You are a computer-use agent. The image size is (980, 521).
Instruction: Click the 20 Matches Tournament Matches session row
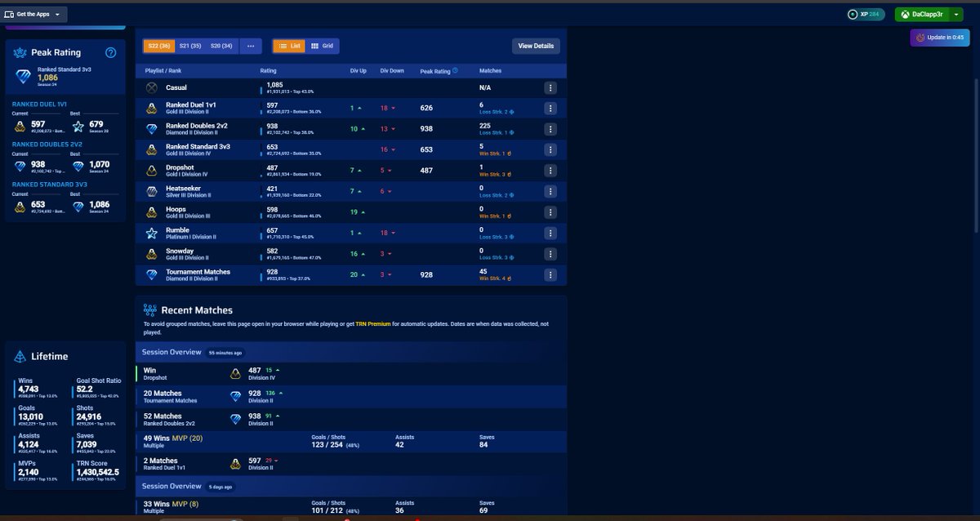pyautogui.click(x=351, y=396)
